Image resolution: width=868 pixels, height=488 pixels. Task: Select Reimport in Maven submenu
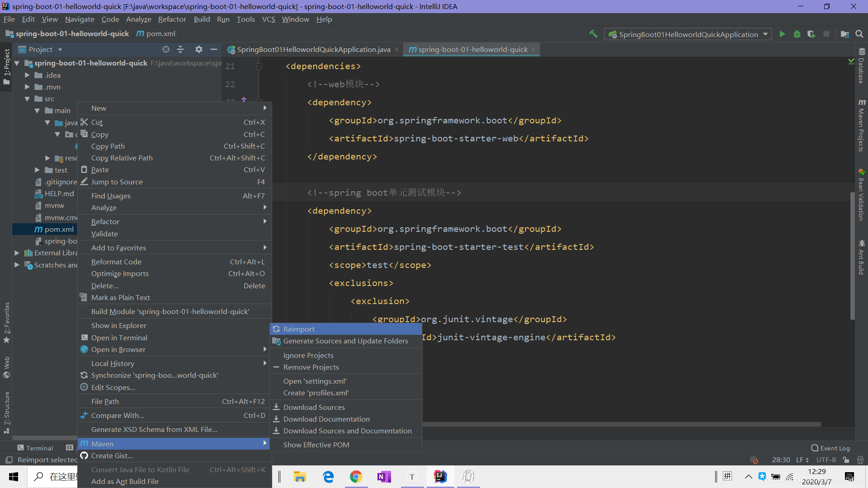click(346, 329)
